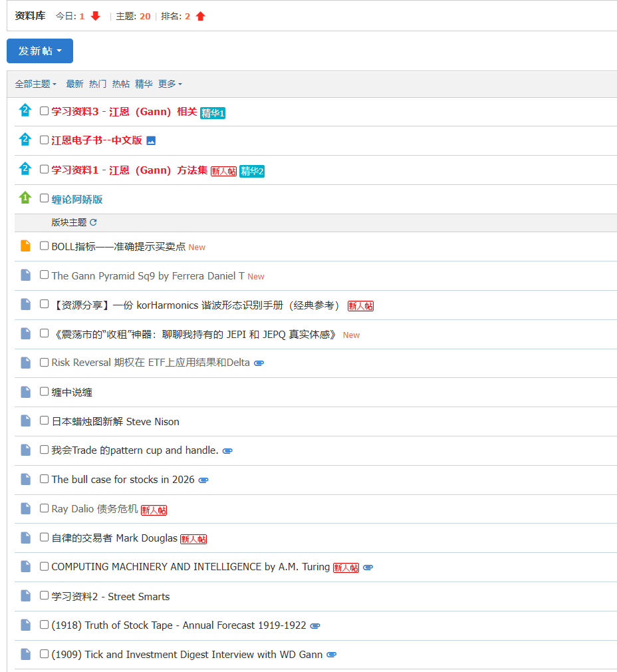
Task: Switch to the 热帖 filter
Action: point(121,84)
